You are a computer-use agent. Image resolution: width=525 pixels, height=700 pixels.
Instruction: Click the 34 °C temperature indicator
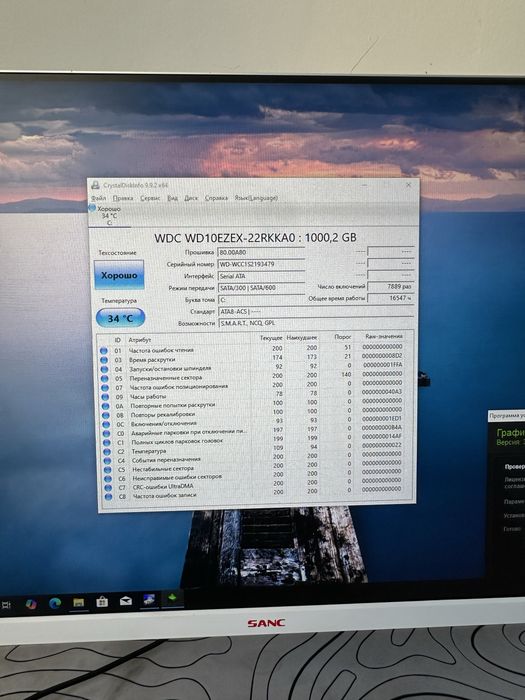(121, 318)
